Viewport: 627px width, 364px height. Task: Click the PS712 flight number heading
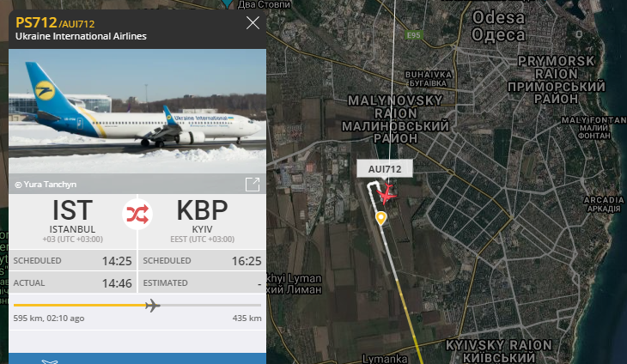point(36,22)
